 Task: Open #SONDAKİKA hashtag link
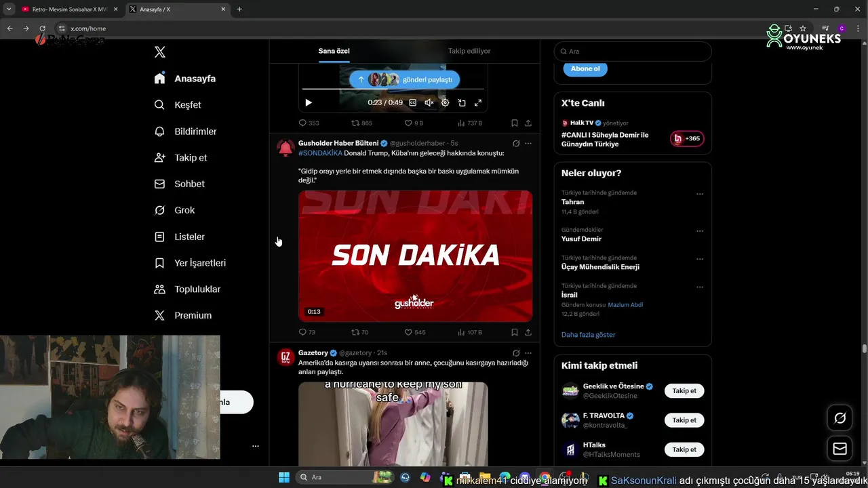tap(320, 153)
